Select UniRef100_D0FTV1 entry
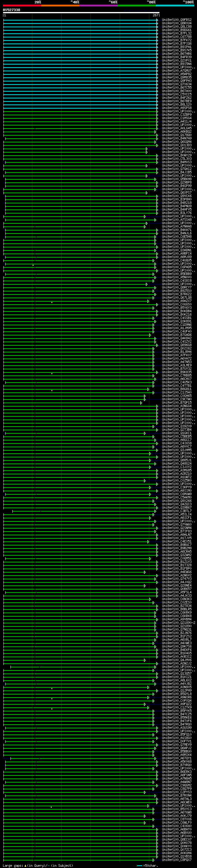Screen dimensions: 197x868 [x=176, y=741]
